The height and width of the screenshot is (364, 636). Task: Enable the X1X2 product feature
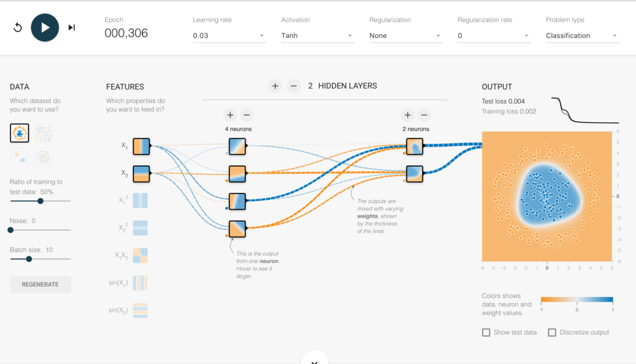(140, 256)
